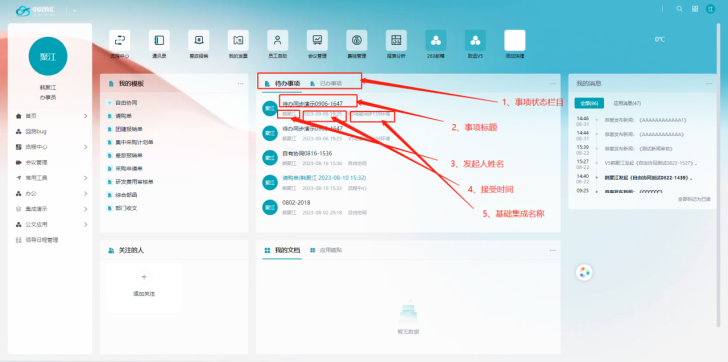Open the dropdown arrow beside the top logo
728x362 pixels.
[74, 11]
